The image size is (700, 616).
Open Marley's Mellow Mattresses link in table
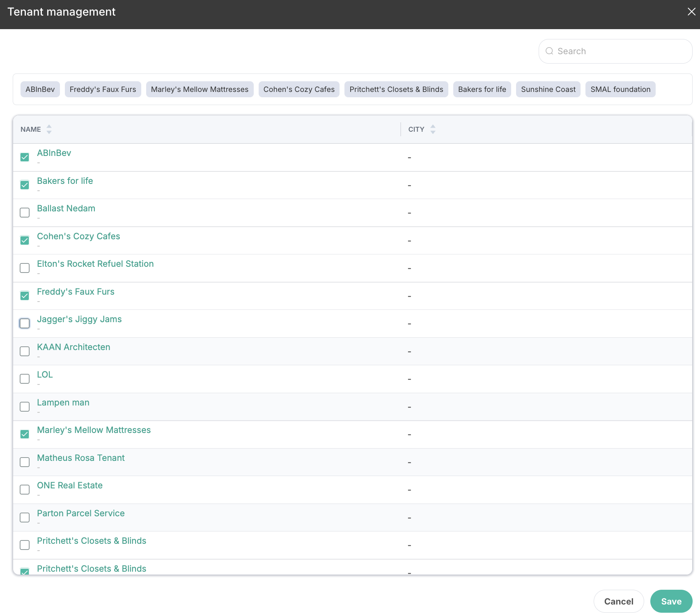[x=94, y=430]
